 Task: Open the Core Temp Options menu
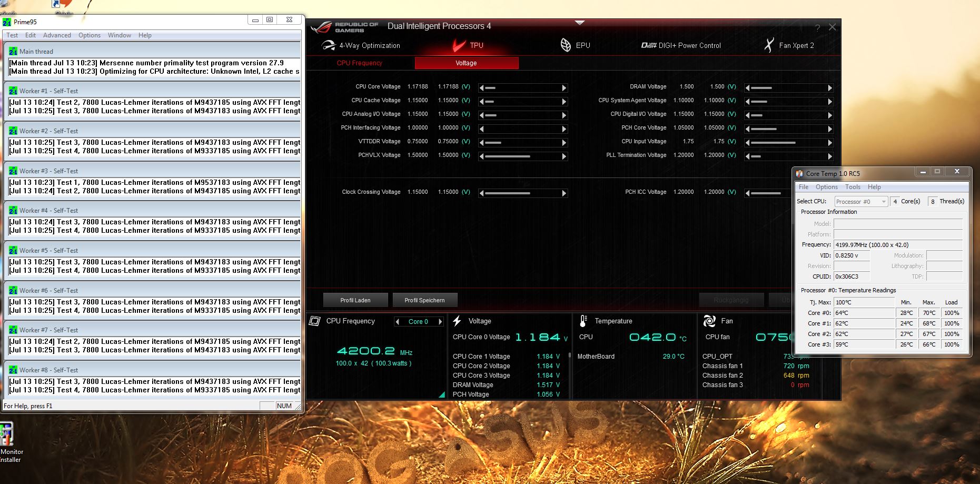pyautogui.click(x=827, y=187)
